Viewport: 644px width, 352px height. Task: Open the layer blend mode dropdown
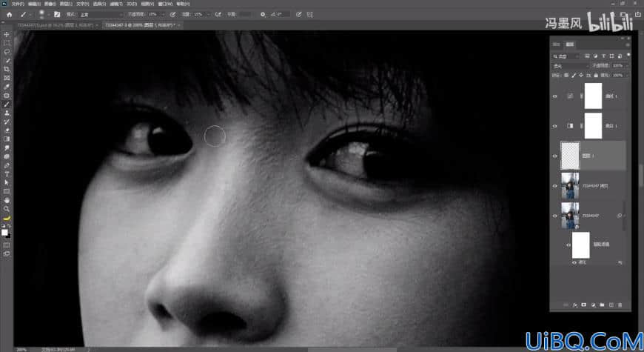click(x=570, y=66)
